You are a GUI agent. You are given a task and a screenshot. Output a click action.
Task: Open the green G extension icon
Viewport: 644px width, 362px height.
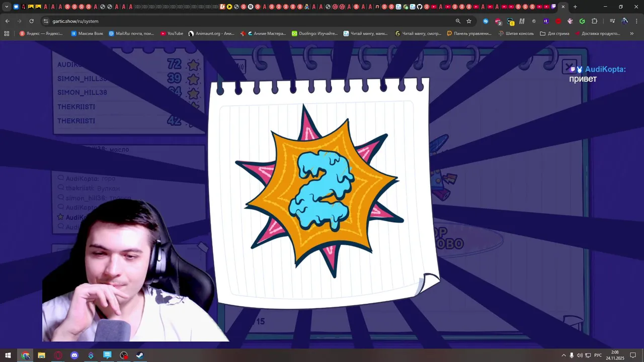click(x=582, y=21)
